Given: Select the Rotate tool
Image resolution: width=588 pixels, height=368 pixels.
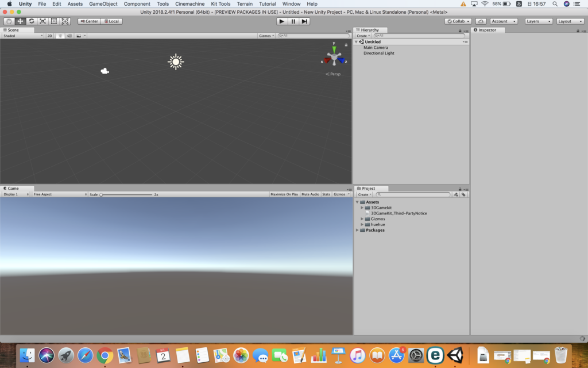Looking at the screenshot, I should (32, 21).
